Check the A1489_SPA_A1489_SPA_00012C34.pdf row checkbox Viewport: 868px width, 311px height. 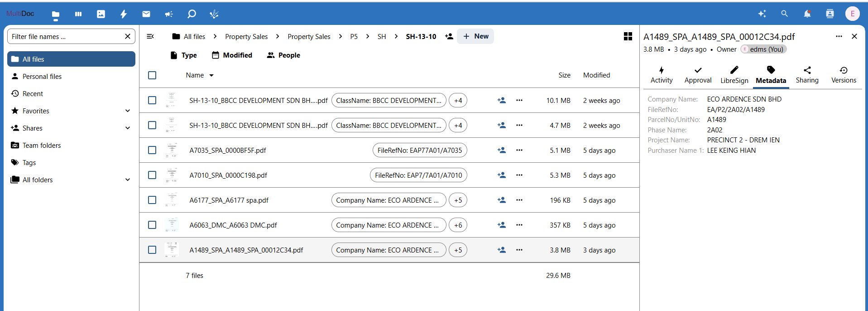[x=152, y=250]
